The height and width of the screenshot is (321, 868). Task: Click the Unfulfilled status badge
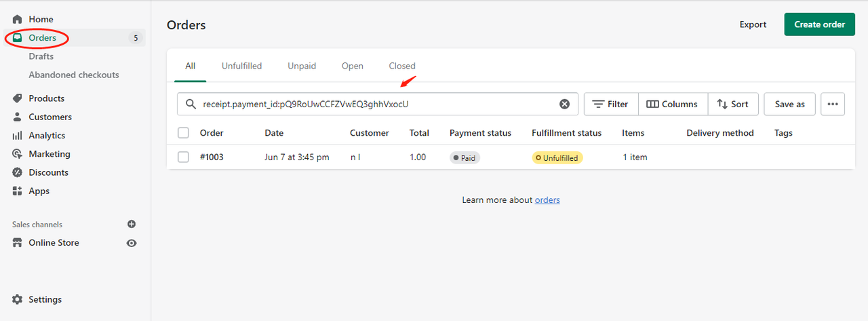pos(557,157)
